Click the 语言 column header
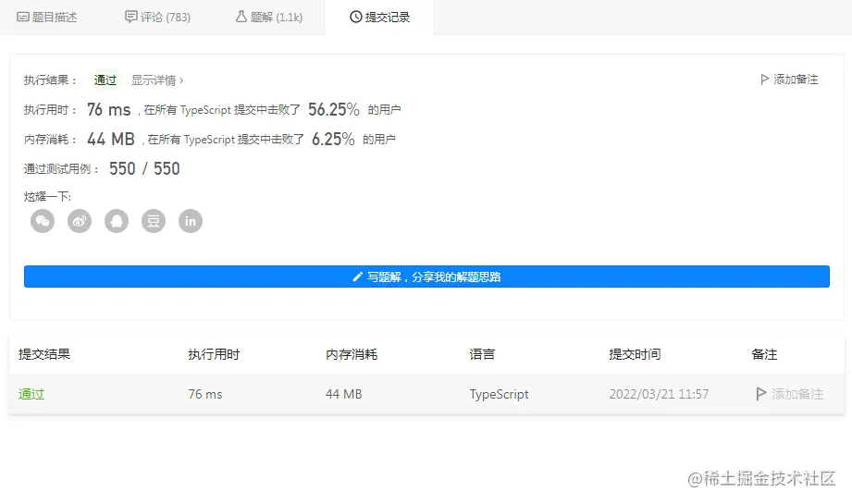This screenshot has height=504, width=852. tap(483, 354)
